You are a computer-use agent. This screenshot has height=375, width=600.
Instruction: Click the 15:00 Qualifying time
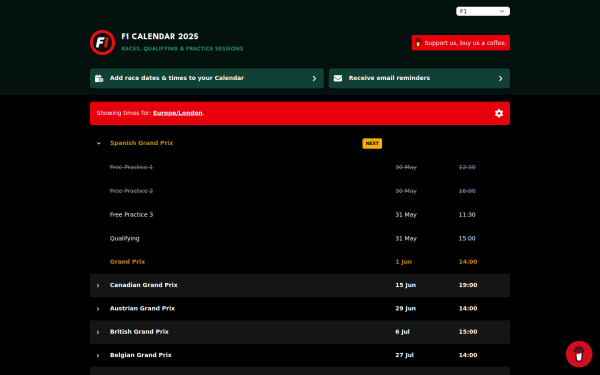467,238
